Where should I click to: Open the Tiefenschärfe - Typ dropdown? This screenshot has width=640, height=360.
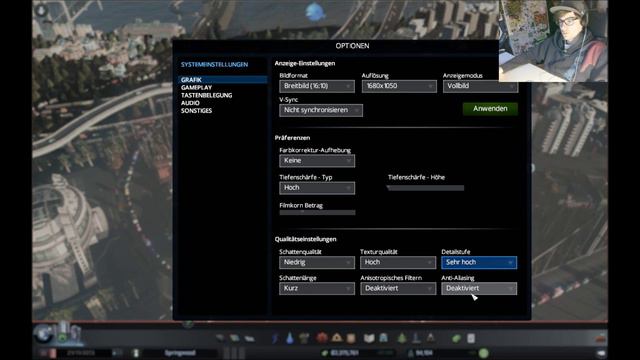click(x=317, y=188)
